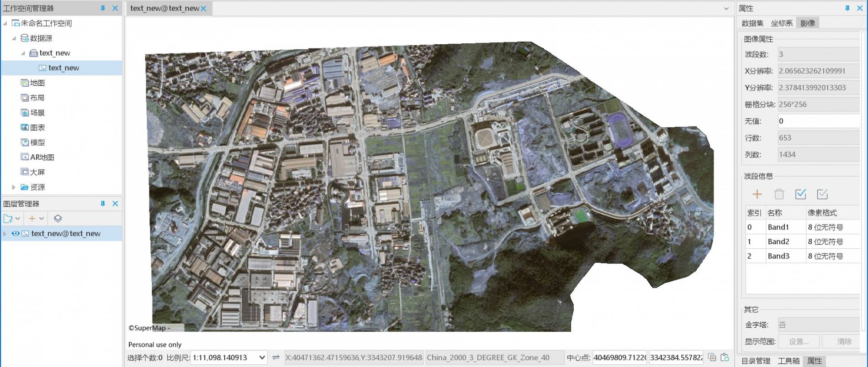Image resolution: width=868 pixels, height=367 pixels.
Task: Click the China_2000_3_DEGREE_GK_Zone_40 coordinate system field
Action: tap(495, 357)
